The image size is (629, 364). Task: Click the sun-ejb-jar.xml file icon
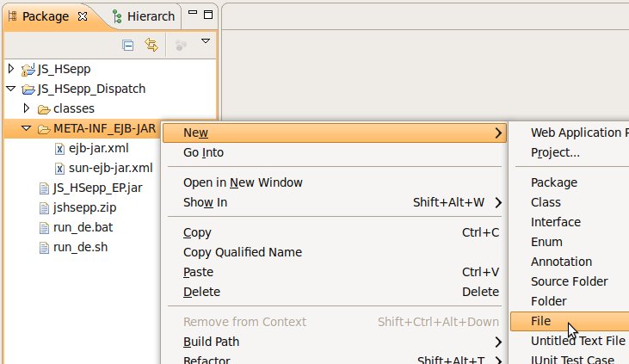[59, 168]
